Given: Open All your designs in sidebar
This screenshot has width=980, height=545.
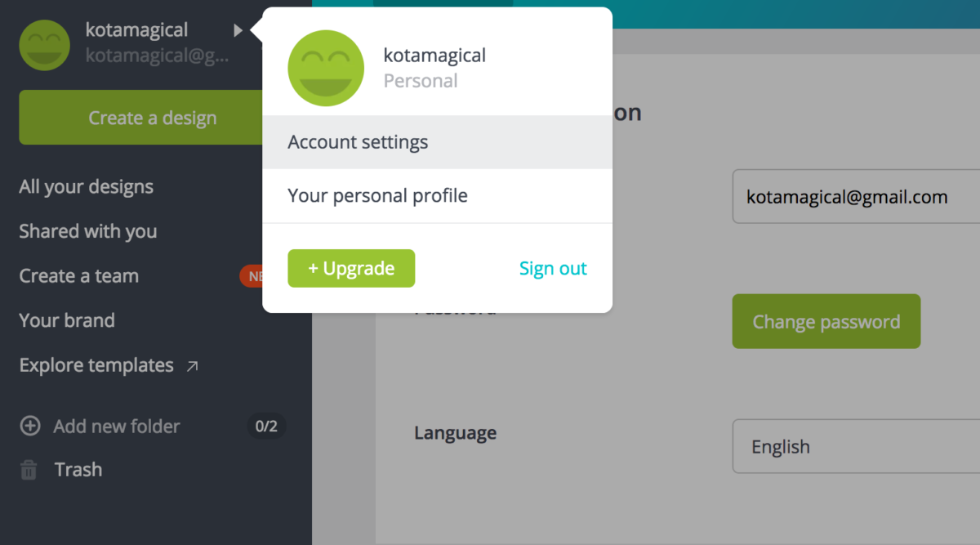Looking at the screenshot, I should 87,186.
